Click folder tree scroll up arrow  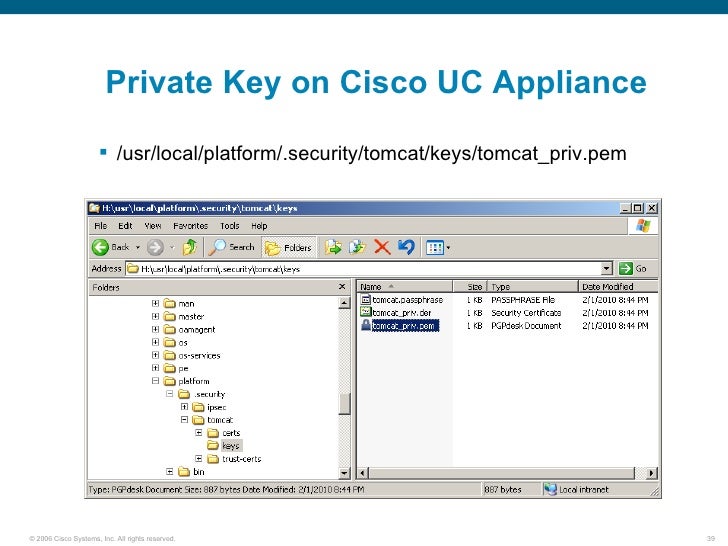tap(344, 303)
